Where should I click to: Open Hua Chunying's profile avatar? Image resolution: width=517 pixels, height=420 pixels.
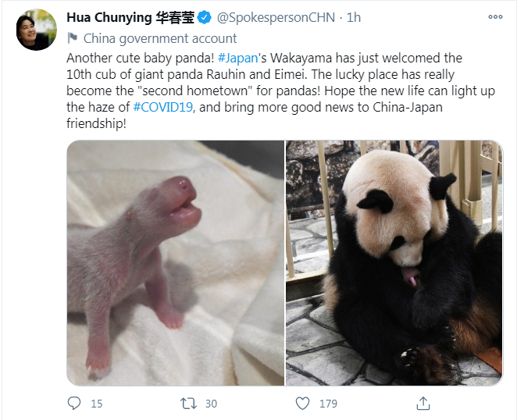tap(36, 30)
